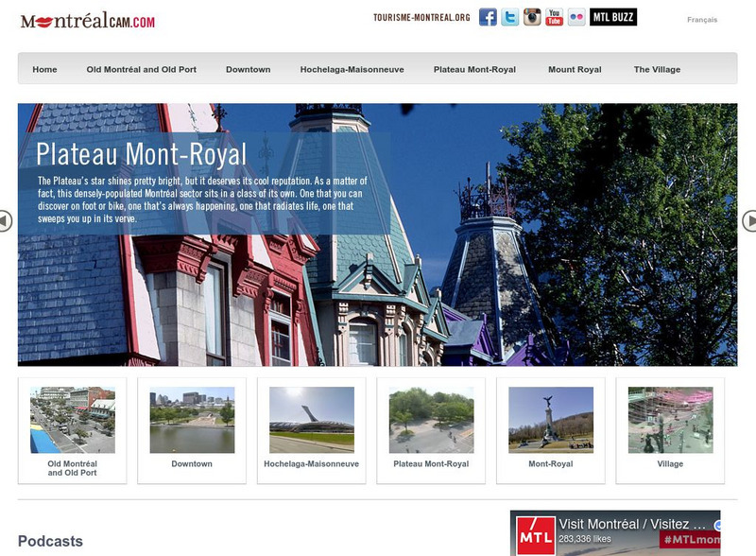This screenshot has width=756, height=556.
Task: Open the Facebook icon in header
Action: point(488,17)
